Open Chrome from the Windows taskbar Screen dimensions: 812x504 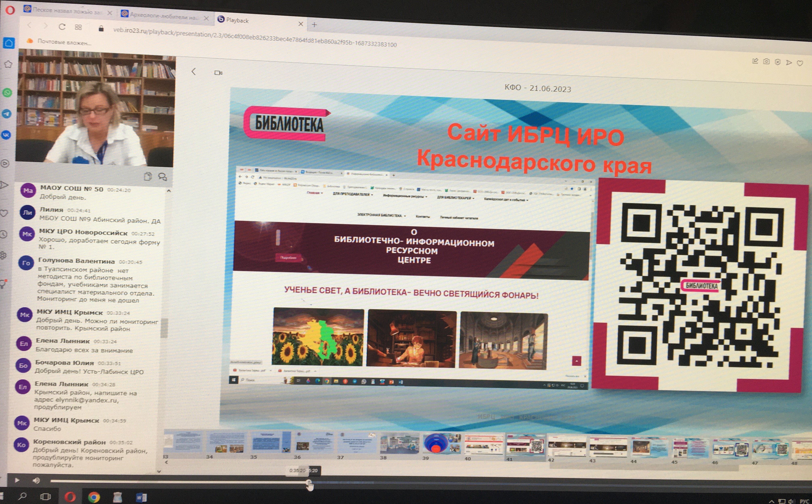pyautogui.click(x=94, y=497)
